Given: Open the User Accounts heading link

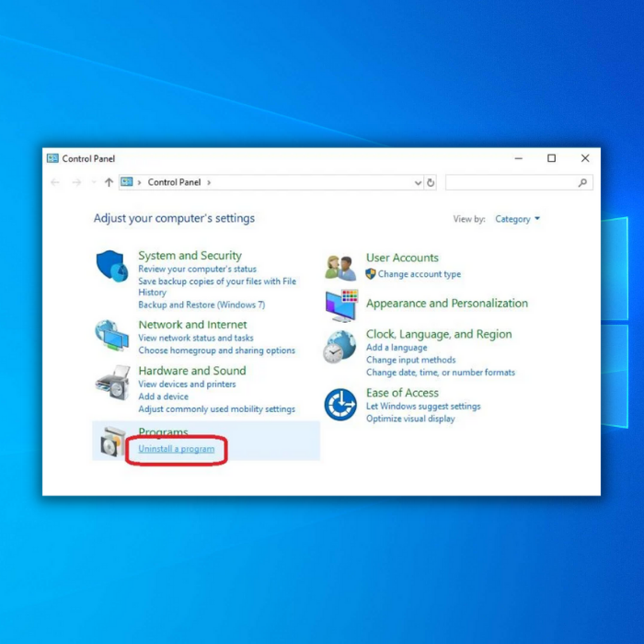Looking at the screenshot, I should tap(402, 258).
